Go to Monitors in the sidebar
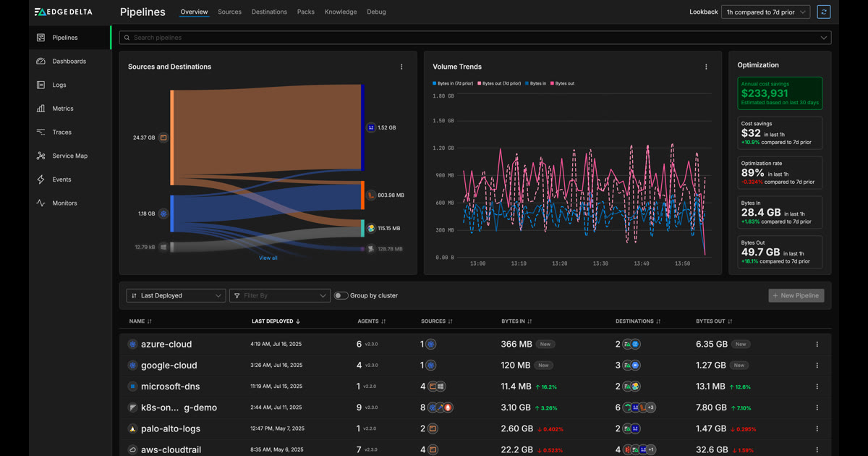 click(x=64, y=203)
